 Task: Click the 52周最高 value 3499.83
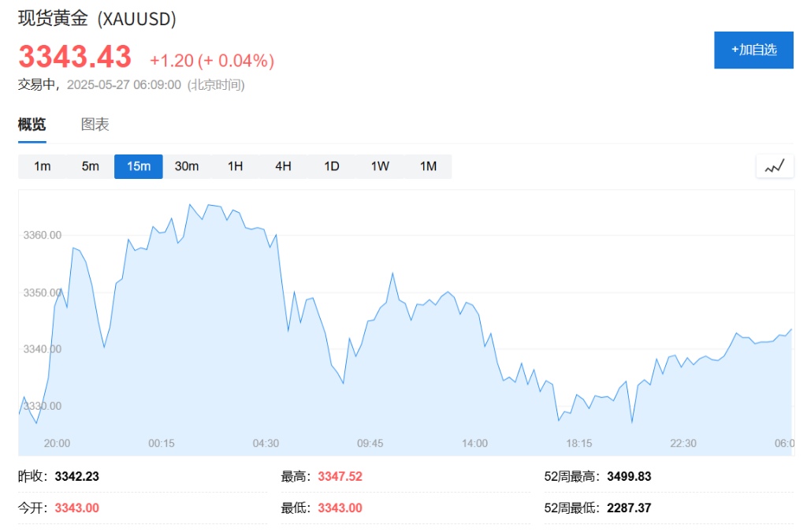(629, 477)
